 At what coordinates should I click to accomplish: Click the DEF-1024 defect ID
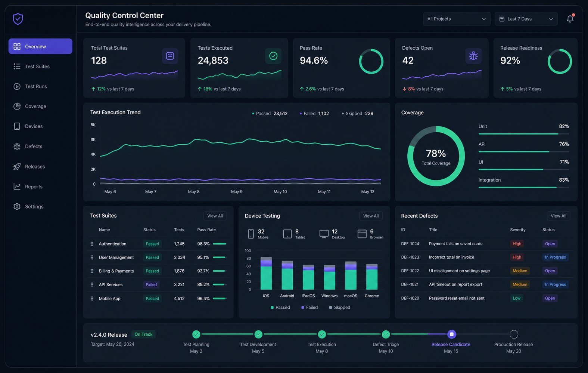click(x=410, y=244)
